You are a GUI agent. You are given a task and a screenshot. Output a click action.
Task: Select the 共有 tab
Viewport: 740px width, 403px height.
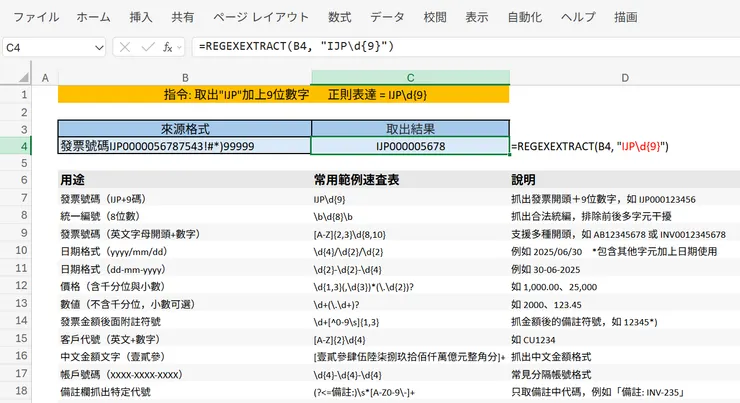coord(183,17)
